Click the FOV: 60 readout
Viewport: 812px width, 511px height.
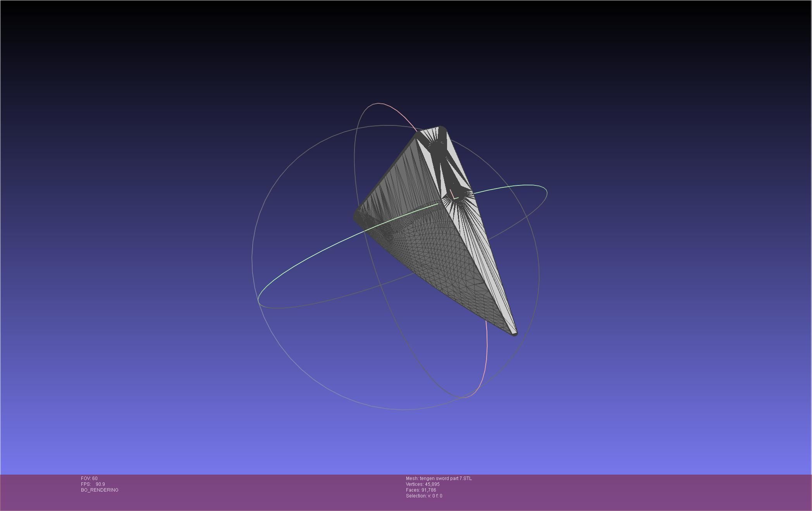click(89, 478)
